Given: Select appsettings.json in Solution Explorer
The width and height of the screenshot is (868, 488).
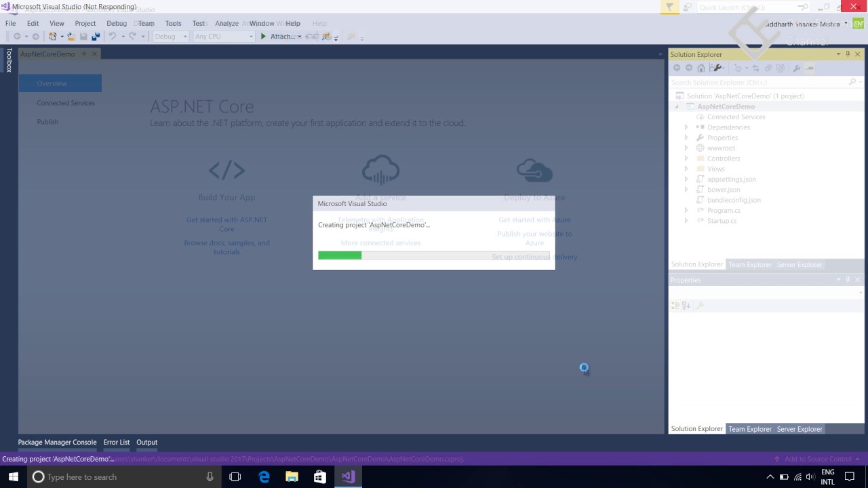Looking at the screenshot, I should (731, 180).
